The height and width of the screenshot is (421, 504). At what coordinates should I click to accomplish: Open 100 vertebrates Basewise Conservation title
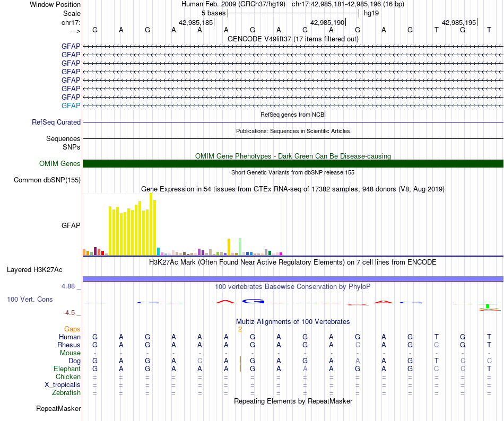click(293, 286)
